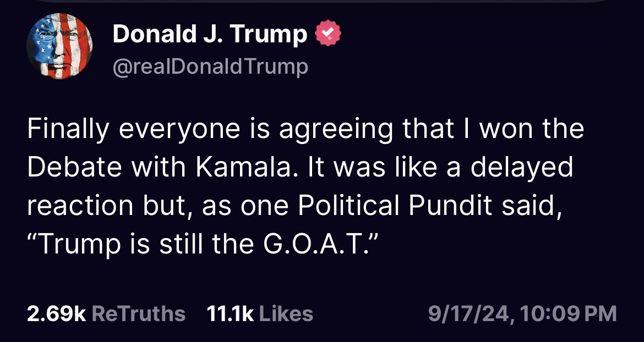Image resolution: width=644 pixels, height=342 pixels.
Task: Click the 11.1k like count number
Action: (229, 313)
